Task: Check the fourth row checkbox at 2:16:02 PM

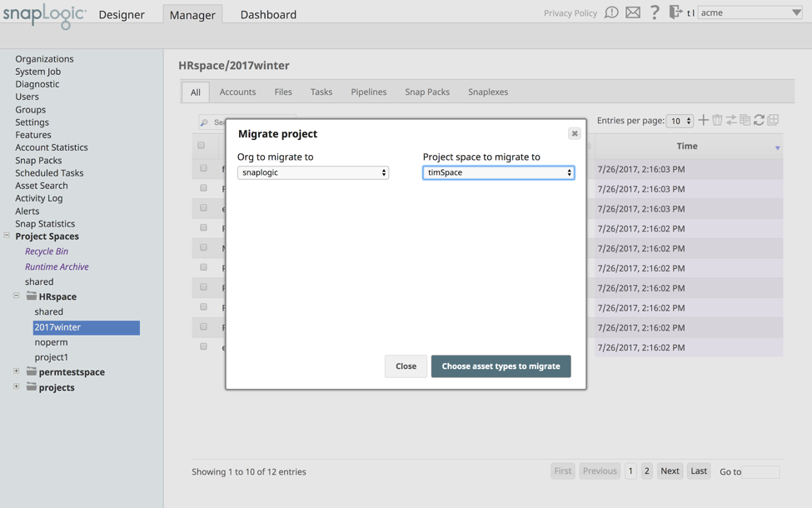Action: click(203, 228)
